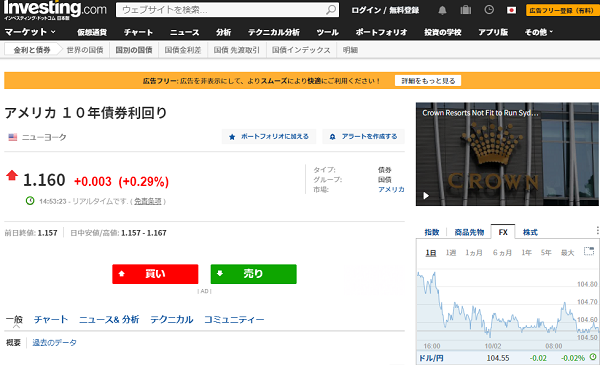Click the three-dots menu beside the 株式 tab
This screenshot has height=365, width=600.
597,230
